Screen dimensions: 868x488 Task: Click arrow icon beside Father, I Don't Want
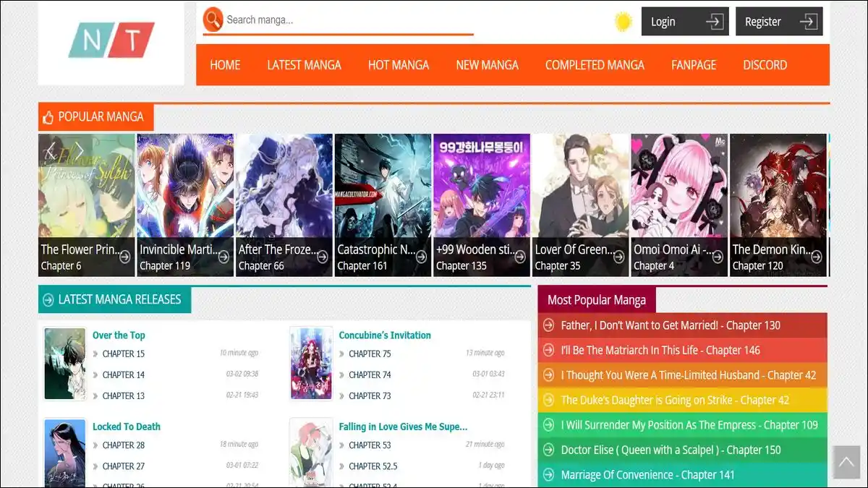[x=548, y=325]
